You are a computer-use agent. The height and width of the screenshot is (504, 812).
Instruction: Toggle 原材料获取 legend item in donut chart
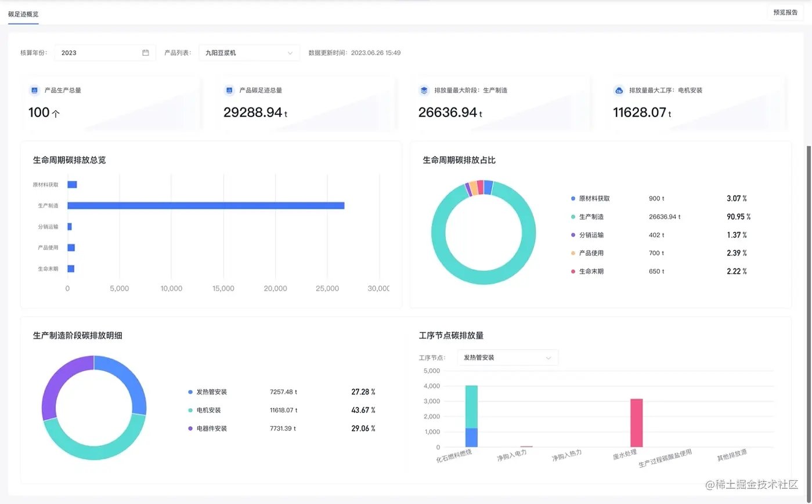point(590,198)
